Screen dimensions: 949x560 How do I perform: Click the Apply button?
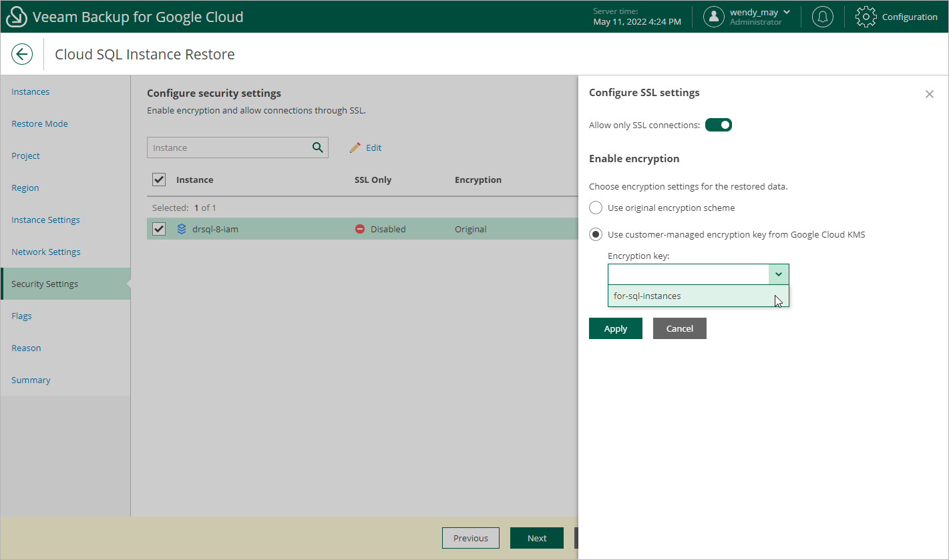click(616, 328)
